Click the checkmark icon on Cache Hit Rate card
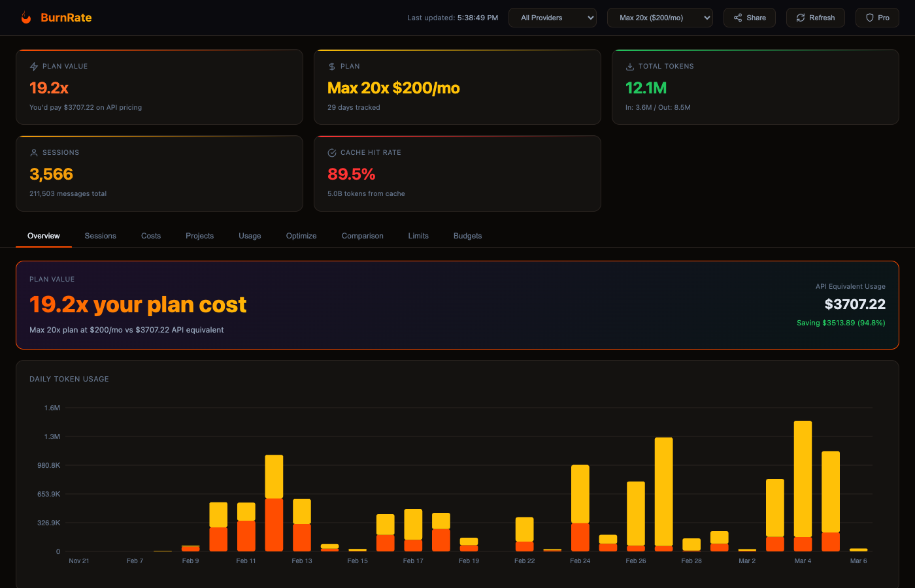 [331, 152]
